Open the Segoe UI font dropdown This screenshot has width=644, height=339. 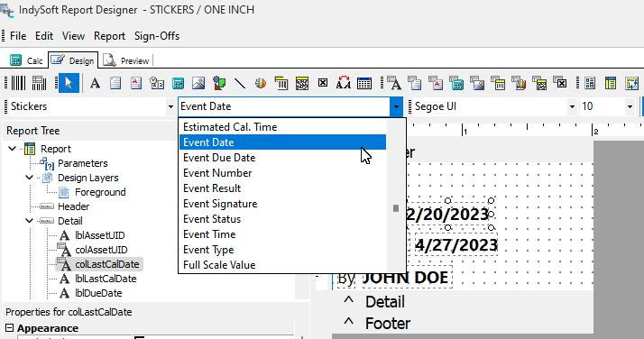(x=572, y=106)
